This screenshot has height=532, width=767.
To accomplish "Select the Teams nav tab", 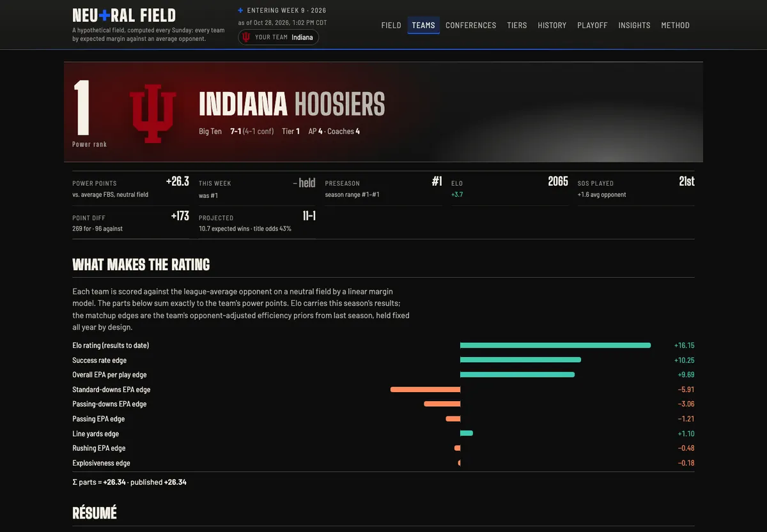I will [x=423, y=26].
